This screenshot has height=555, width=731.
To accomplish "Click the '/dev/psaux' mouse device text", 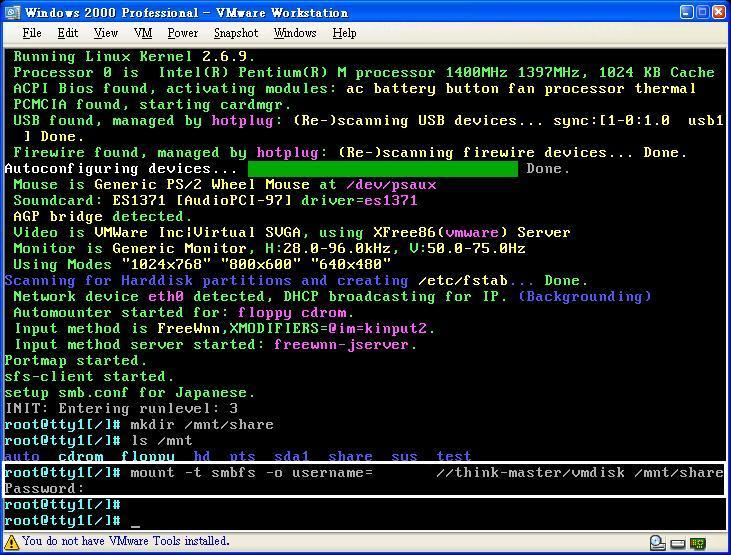I will coord(391,185).
